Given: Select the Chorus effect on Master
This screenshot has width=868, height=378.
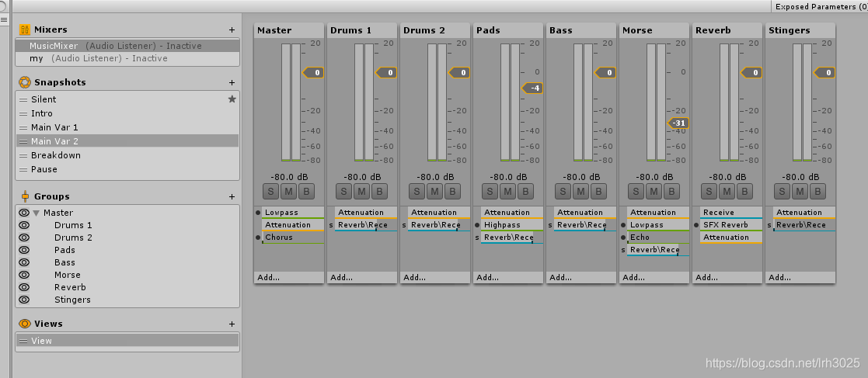Looking at the screenshot, I should point(293,238).
